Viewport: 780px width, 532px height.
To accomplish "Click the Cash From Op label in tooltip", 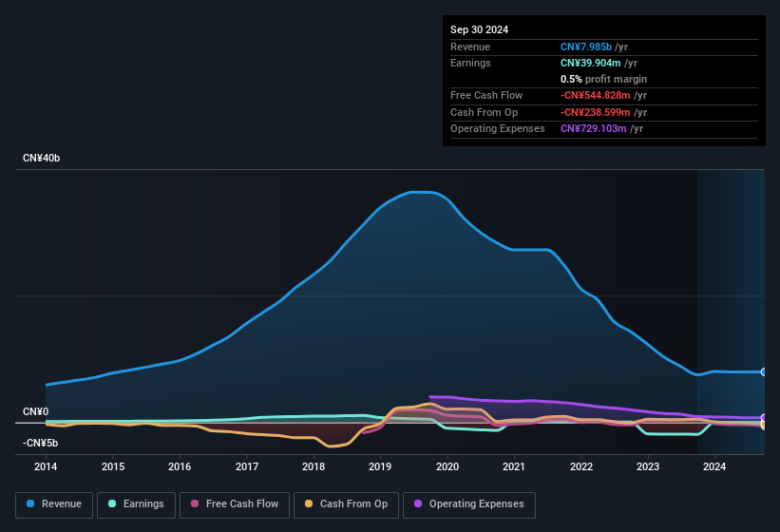I will pos(484,112).
